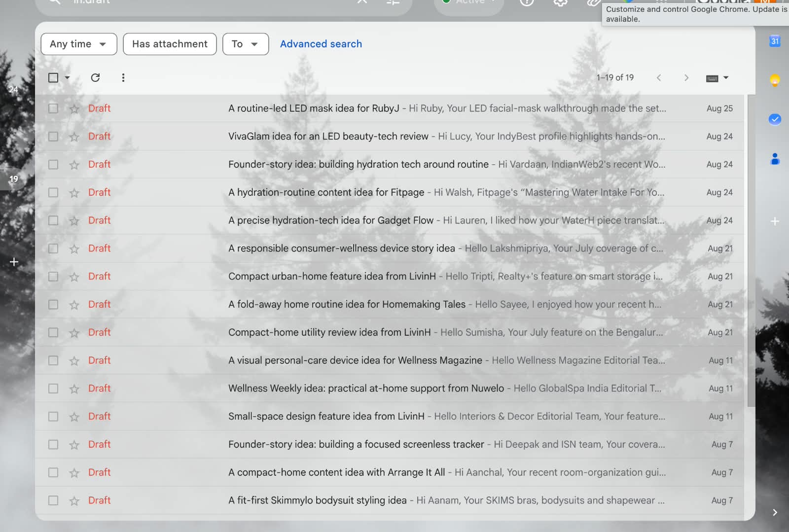Image resolution: width=789 pixels, height=532 pixels.
Task: Open the Any time filter dropdown
Action: [x=79, y=44]
